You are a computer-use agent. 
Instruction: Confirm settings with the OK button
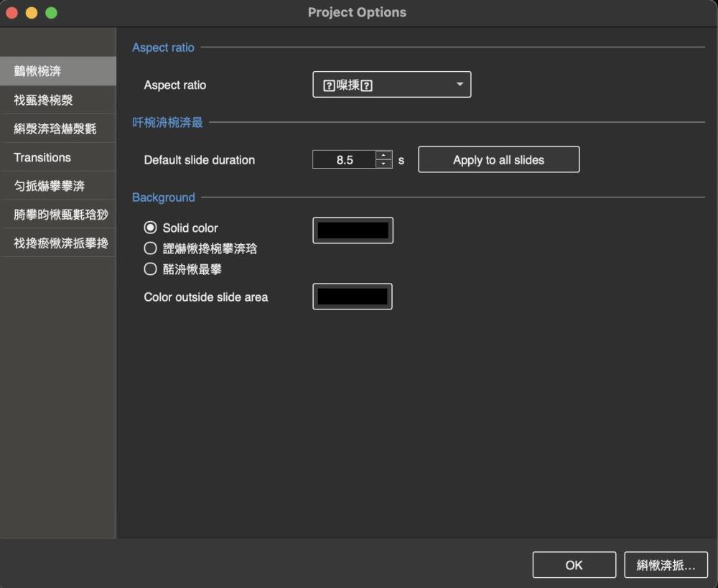coord(574,565)
